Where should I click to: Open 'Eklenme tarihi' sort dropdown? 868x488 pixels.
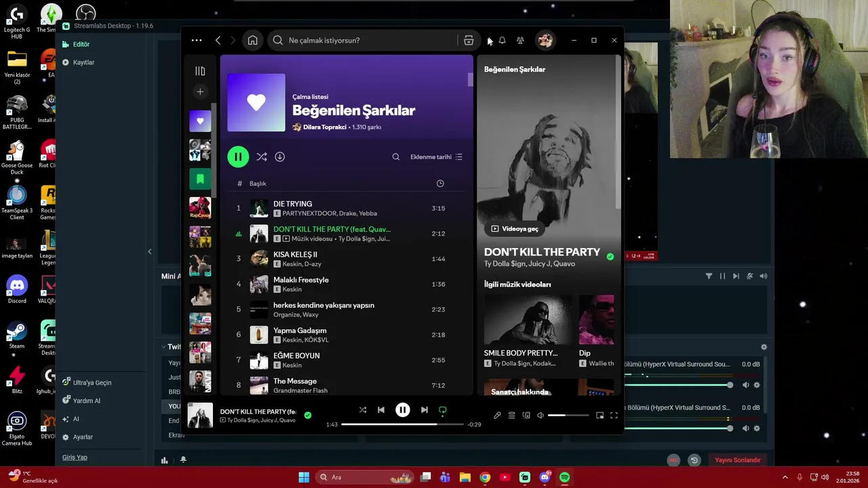click(436, 157)
